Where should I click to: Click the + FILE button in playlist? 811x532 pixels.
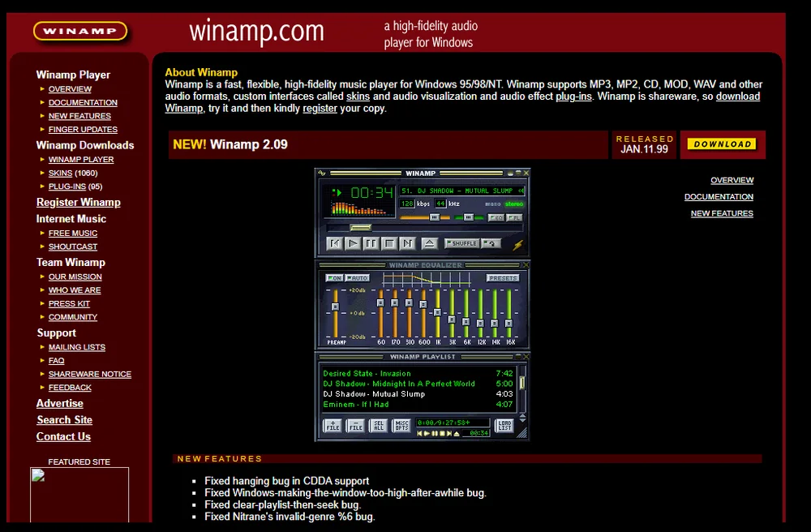coord(333,426)
